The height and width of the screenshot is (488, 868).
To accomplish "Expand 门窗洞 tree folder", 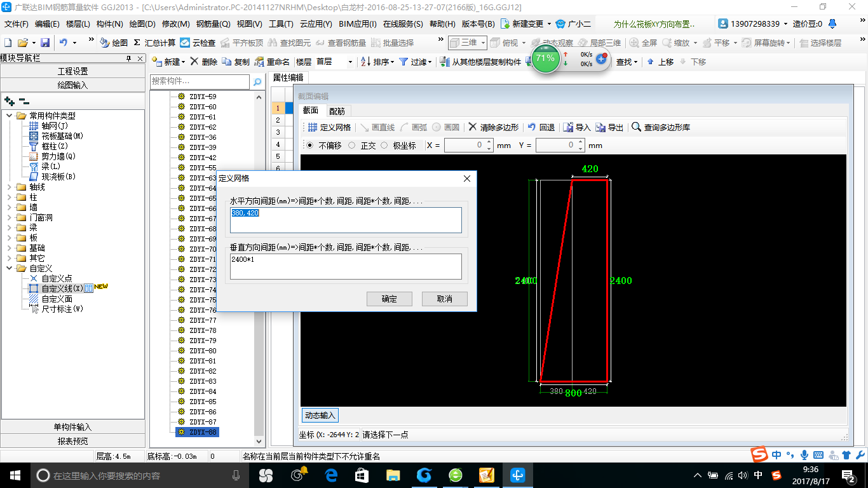I will [10, 217].
